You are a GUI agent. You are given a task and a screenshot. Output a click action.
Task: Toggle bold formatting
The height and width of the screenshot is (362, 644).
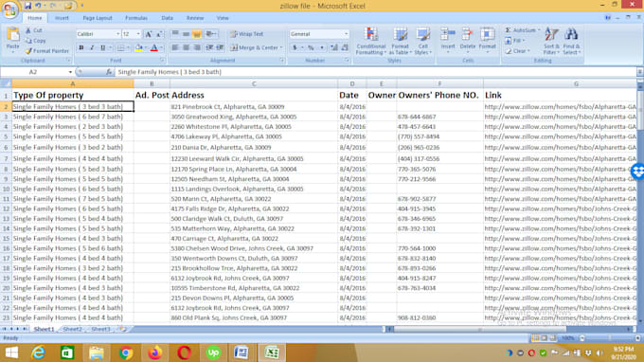tap(81, 48)
